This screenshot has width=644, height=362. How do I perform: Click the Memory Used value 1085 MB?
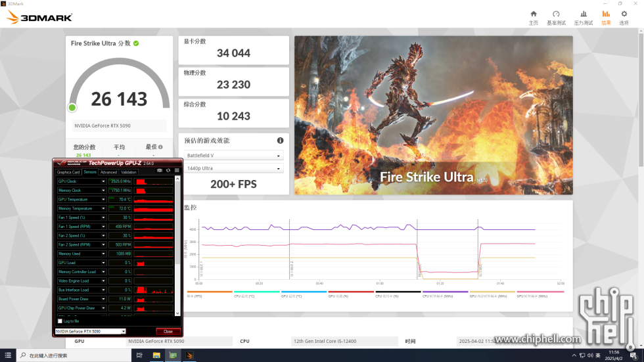pyautogui.click(x=120, y=254)
